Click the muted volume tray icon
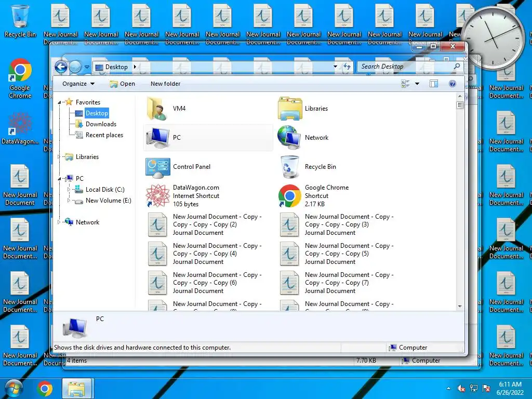The width and height of the screenshot is (532, 399). pos(461,389)
